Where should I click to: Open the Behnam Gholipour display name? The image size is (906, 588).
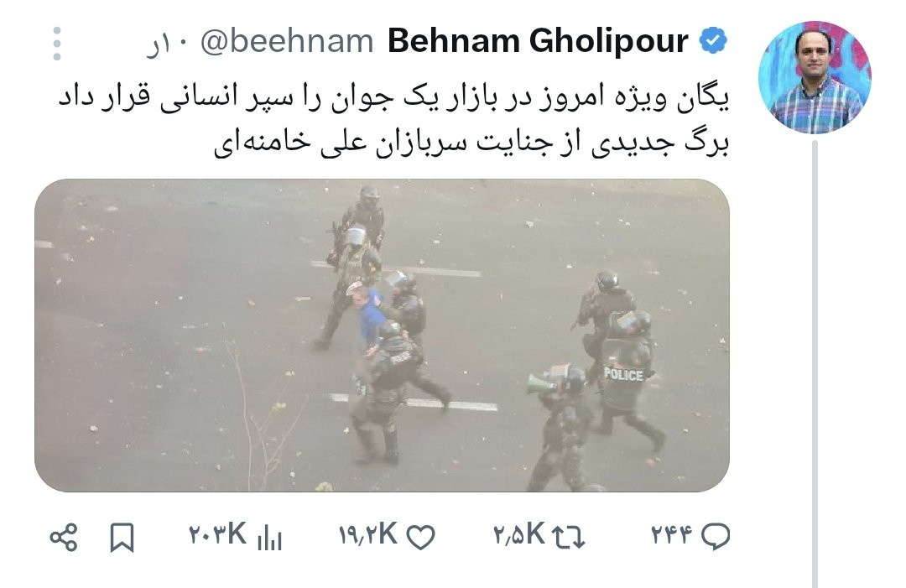538,41
